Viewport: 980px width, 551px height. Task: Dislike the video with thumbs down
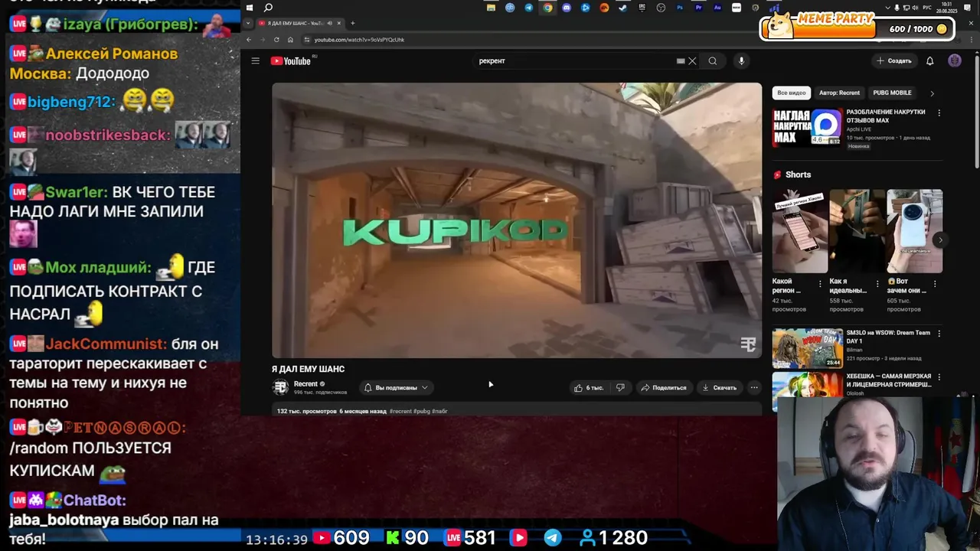point(620,387)
